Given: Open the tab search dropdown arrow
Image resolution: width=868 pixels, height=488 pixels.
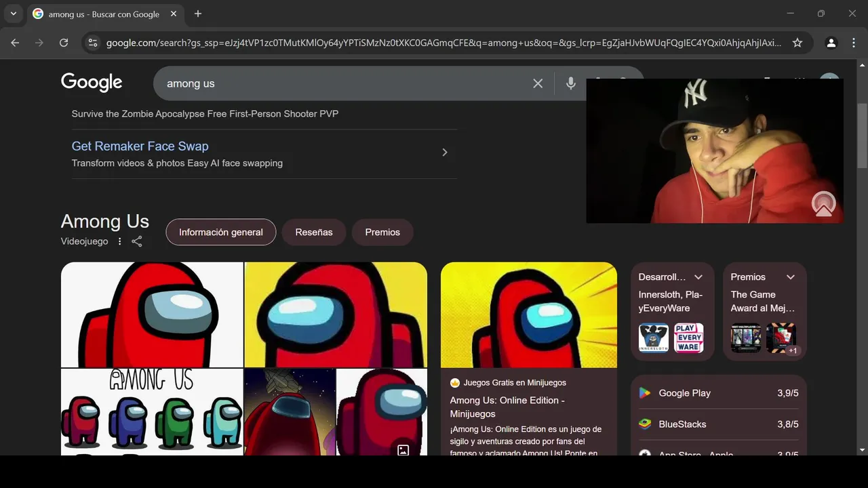Looking at the screenshot, I should [13, 14].
